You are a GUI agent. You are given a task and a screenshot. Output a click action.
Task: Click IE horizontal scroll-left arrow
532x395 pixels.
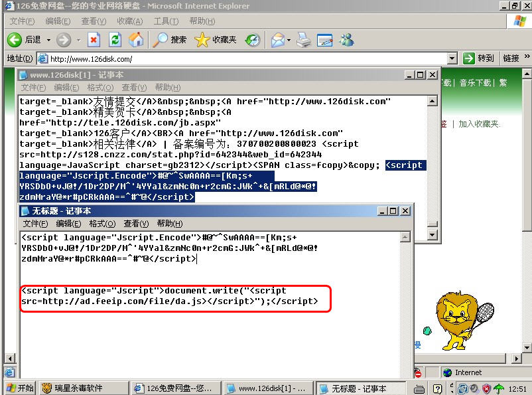click(10, 358)
